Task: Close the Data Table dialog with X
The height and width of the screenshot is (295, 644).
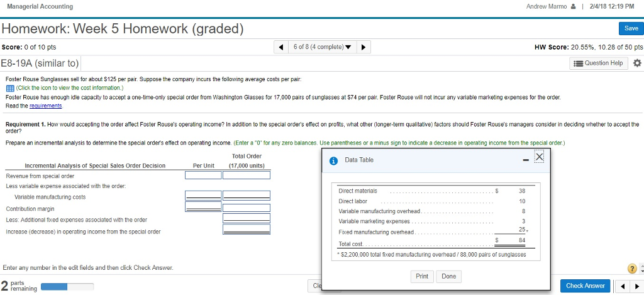Action: (x=539, y=157)
